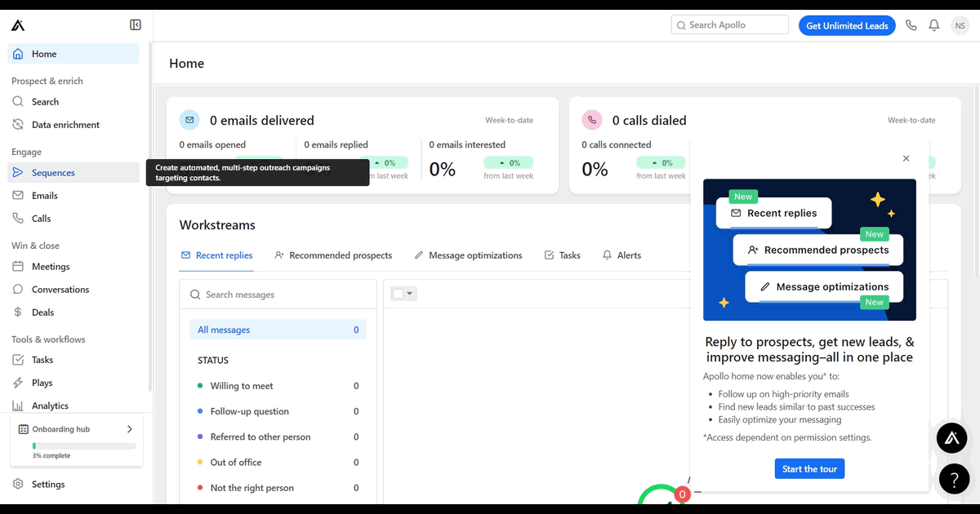Click the 0 emails interested label
The height and width of the screenshot is (514, 980).
click(x=468, y=144)
